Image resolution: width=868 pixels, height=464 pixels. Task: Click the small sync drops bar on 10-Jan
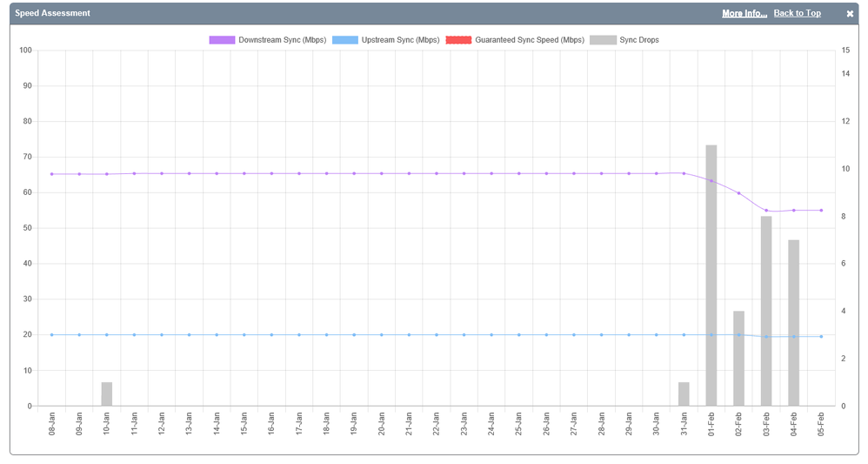pyautogui.click(x=107, y=394)
